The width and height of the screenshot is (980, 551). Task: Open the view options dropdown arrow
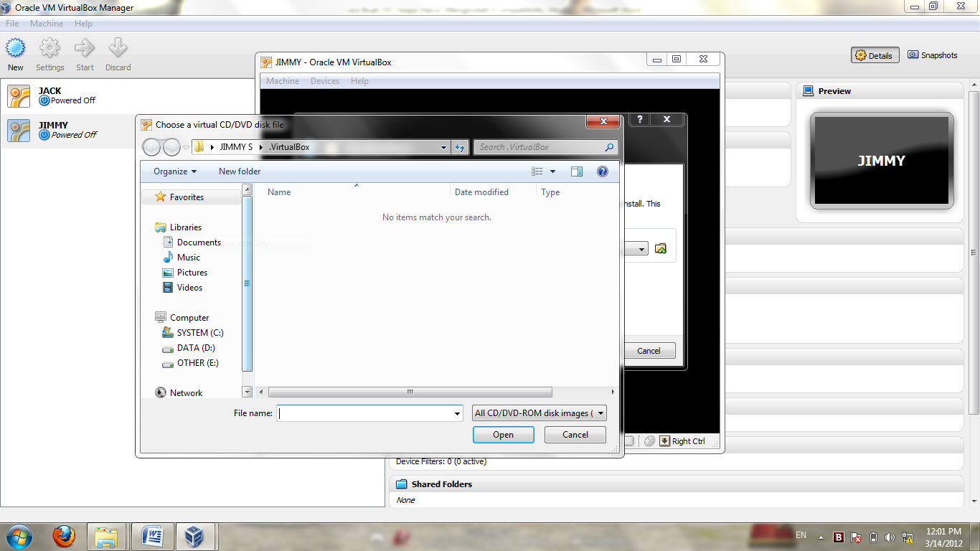(x=552, y=171)
